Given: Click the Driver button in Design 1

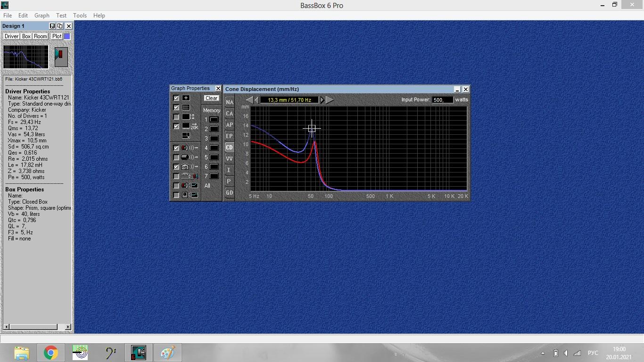Looking at the screenshot, I should 11,36.
